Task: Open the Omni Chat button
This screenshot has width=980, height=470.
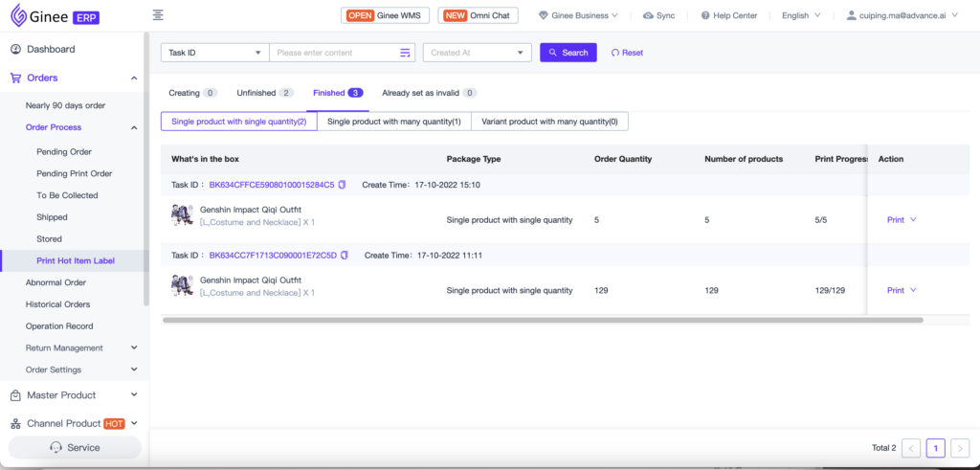Action: point(479,15)
